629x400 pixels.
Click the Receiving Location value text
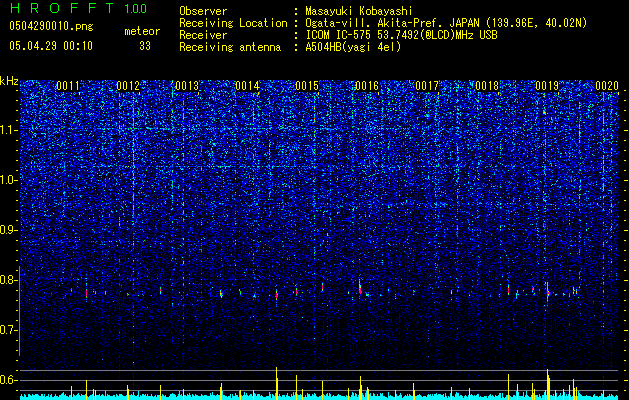pos(446,23)
